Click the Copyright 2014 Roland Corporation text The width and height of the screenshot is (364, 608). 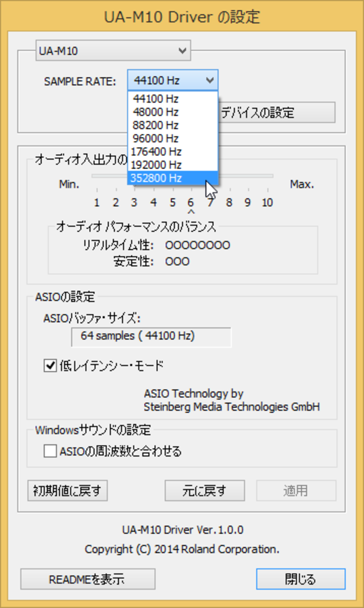point(182,549)
